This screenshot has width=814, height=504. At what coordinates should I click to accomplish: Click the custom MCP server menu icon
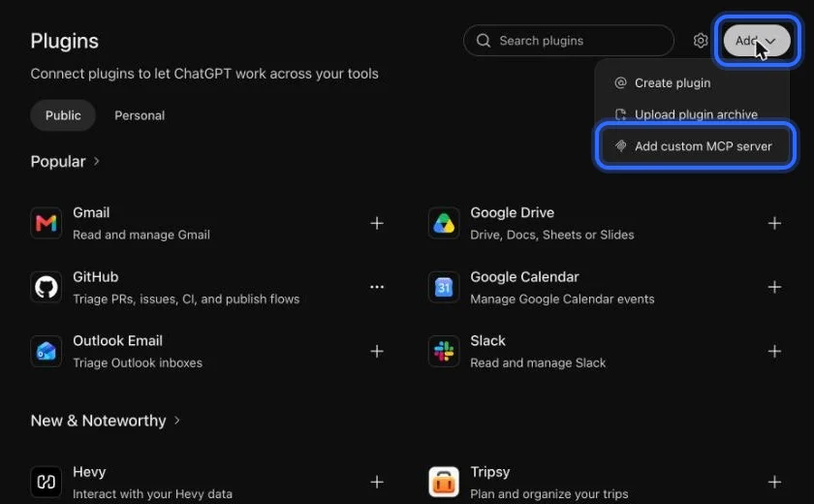point(620,146)
